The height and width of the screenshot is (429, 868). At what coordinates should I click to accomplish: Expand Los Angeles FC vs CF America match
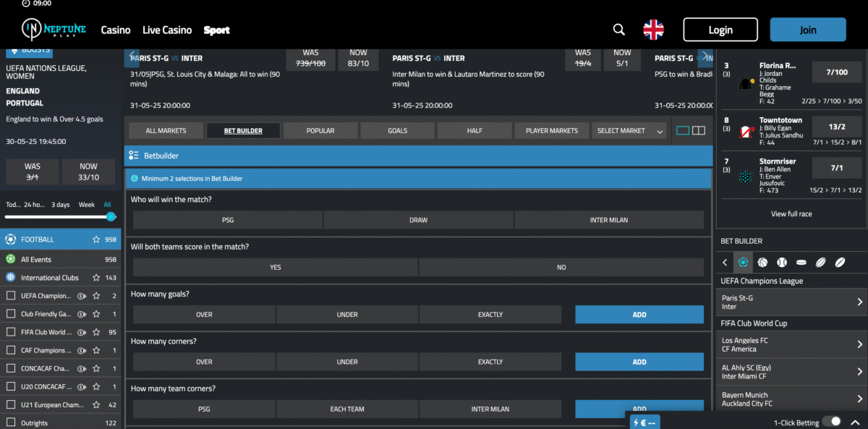tap(791, 344)
